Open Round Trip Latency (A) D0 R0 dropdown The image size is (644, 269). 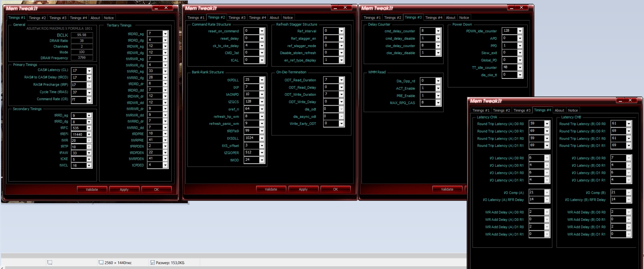547,124
